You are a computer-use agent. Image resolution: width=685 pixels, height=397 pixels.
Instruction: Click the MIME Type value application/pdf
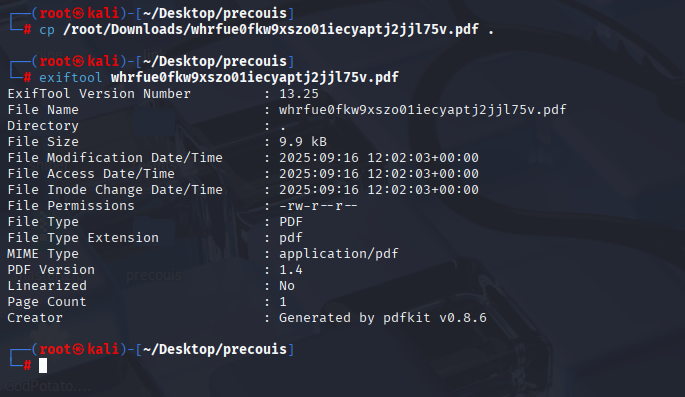point(339,254)
